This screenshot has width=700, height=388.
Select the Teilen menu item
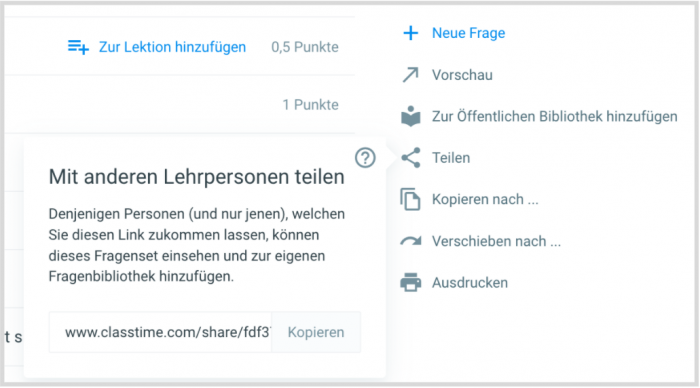pyautogui.click(x=451, y=158)
